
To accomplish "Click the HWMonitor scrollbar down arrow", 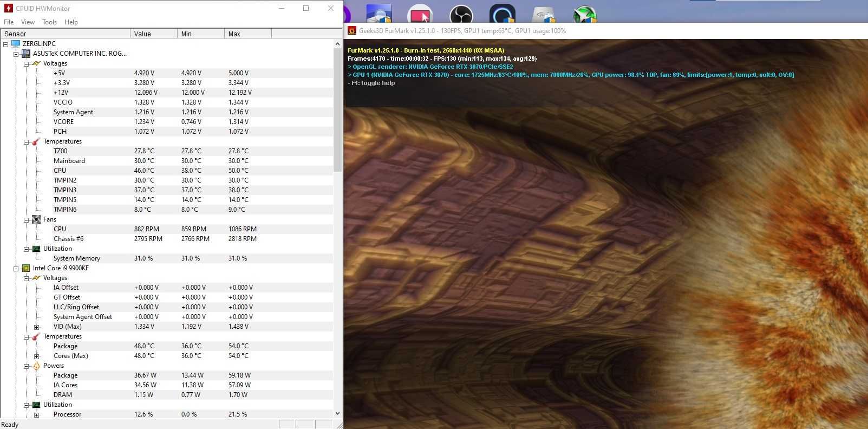I will click(338, 413).
